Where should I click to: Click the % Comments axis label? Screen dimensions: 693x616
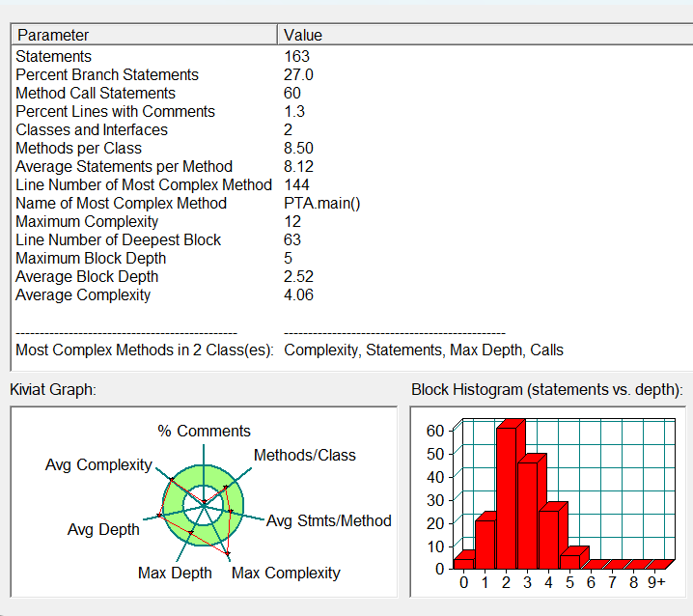pyautogui.click(x=205, y=431)
